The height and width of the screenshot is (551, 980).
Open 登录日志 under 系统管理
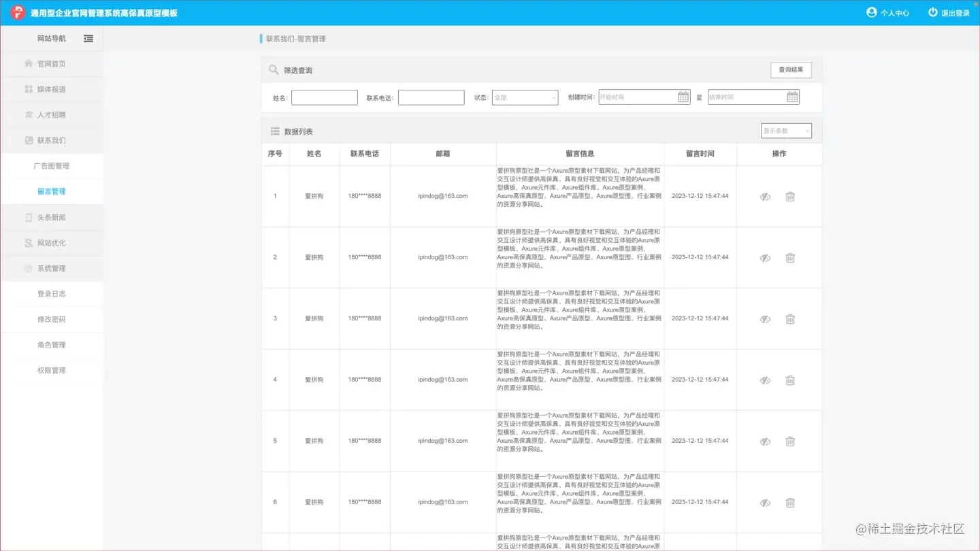[x=52, y=294]
